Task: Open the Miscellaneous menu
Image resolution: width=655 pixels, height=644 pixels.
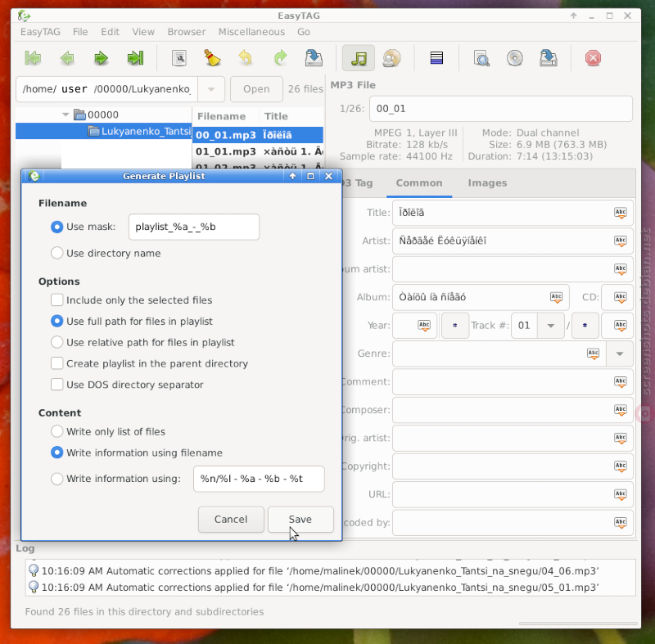Action: click(x=251, y=32)
